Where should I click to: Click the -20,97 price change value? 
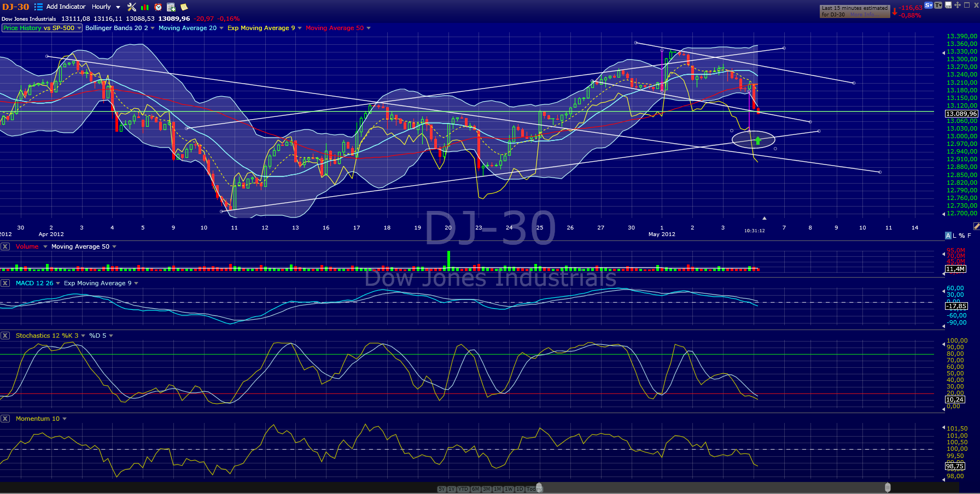(204, 19)
